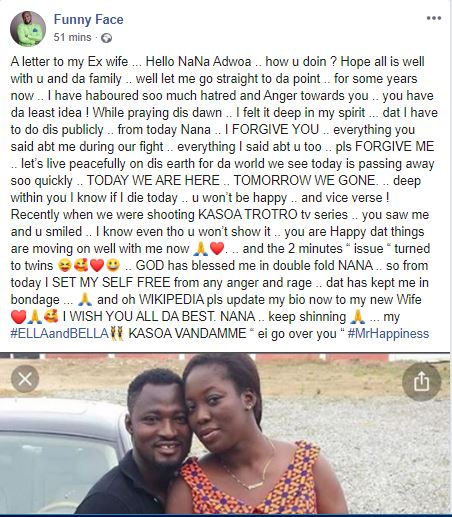Click the twin dancers emoji beside #ELLAandBELLA
452x517 pixels.
click(x=116, y=333)
